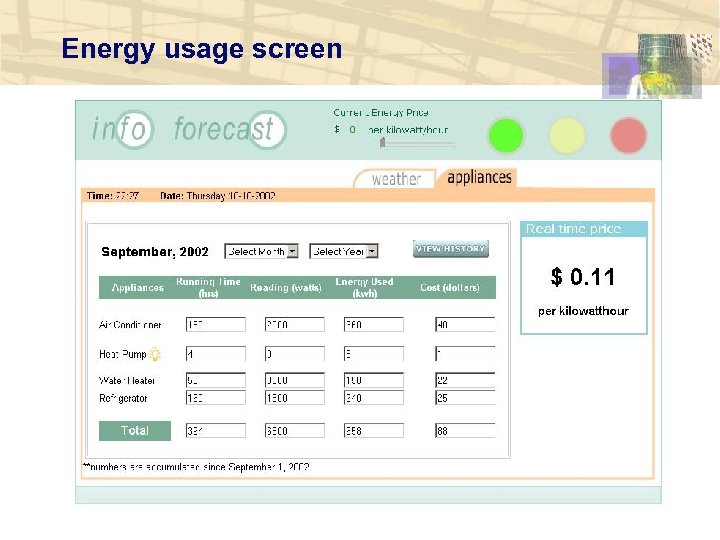Click the September, 2002 heading
The image size is (720, 540).
click(x=155, y=252)
